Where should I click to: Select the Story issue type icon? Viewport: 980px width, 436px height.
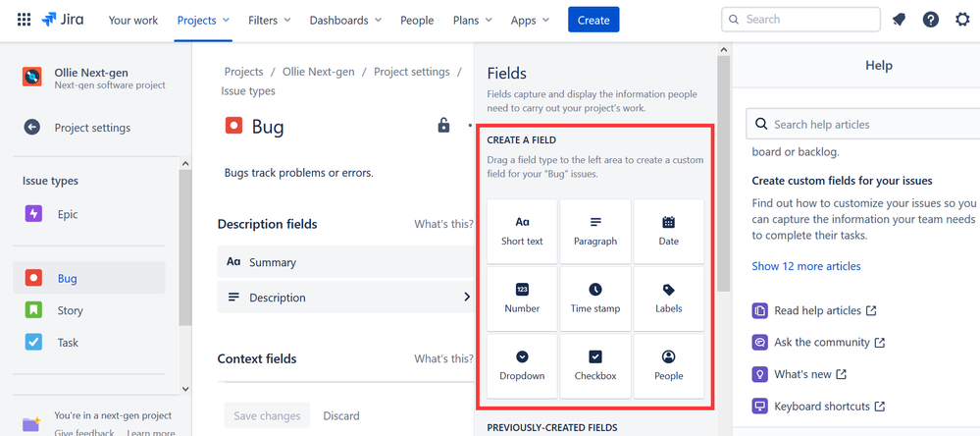(x=33, y=310)
